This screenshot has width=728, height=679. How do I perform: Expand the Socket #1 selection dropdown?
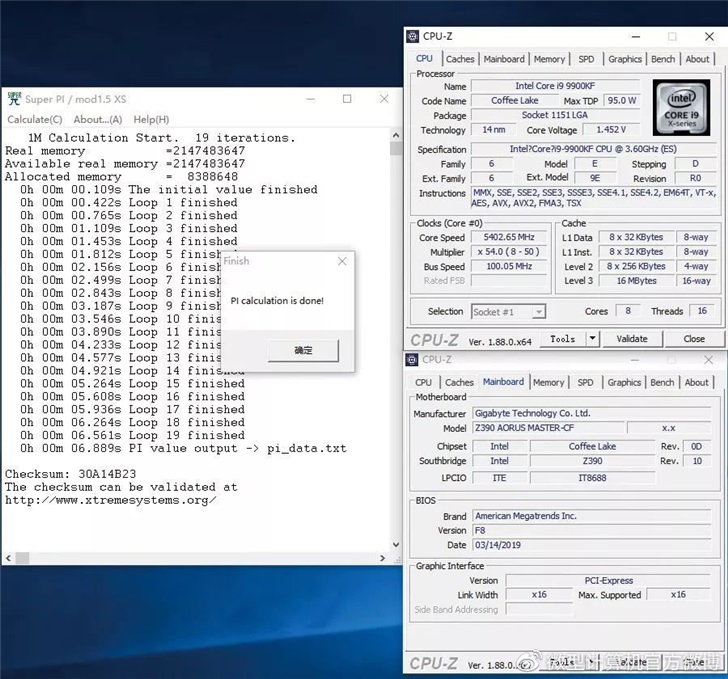[x=539, y=312]
